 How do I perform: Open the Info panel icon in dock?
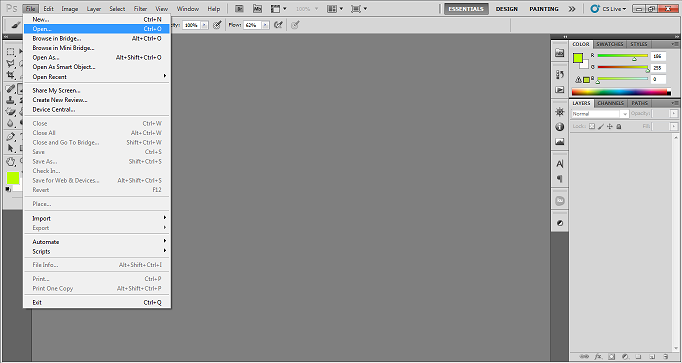click(560, 127)
